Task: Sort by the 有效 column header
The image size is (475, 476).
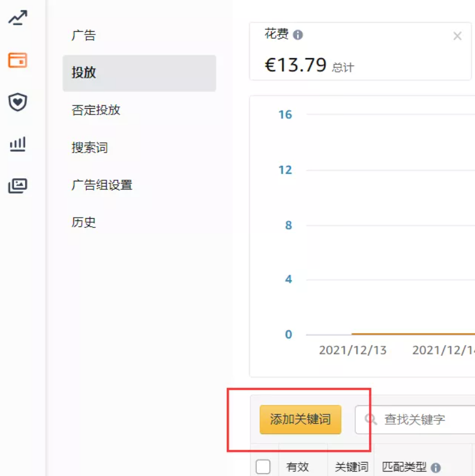Action: [297, 467]
